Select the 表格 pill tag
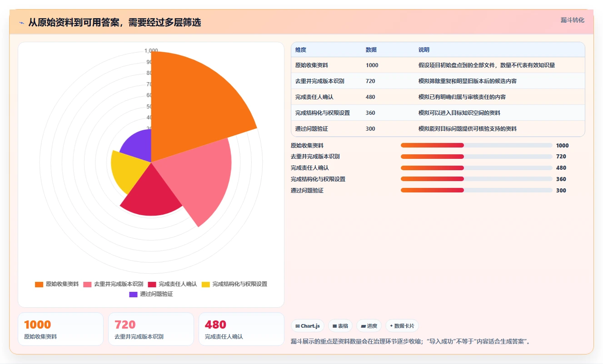The width and height of the screenshot is (603, 364). (x=340, y=326)
